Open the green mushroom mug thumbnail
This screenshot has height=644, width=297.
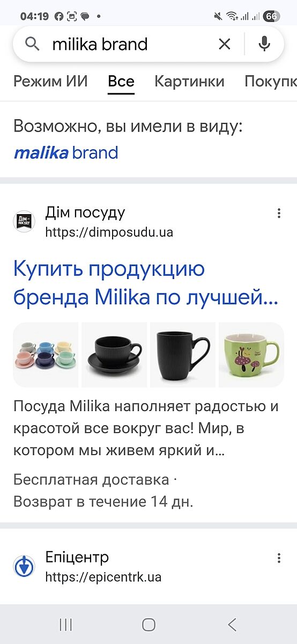click(251, 355)
